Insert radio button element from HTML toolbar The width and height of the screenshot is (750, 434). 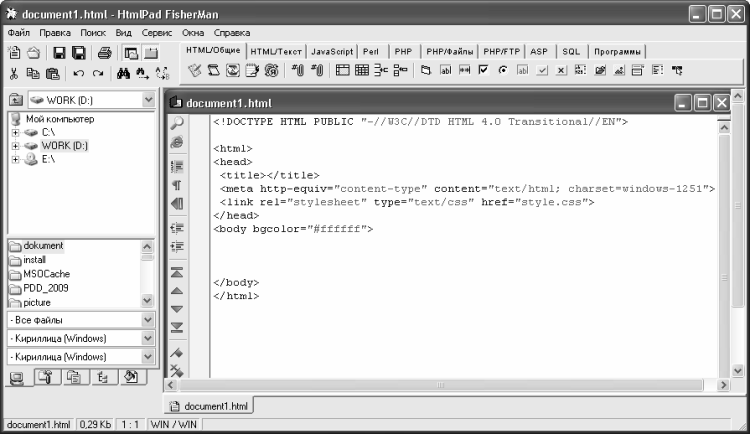[503, 70]
